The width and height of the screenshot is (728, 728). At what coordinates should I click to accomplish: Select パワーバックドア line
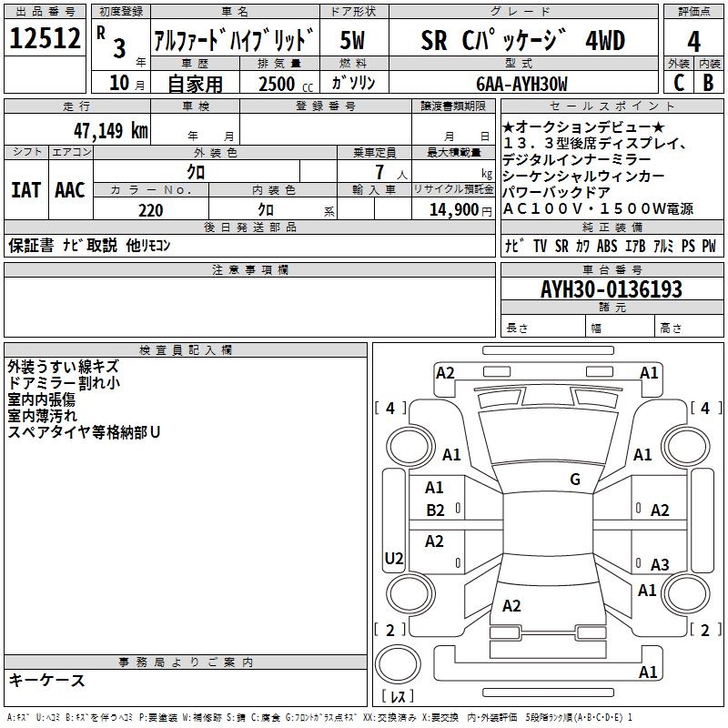pos(556,192)
